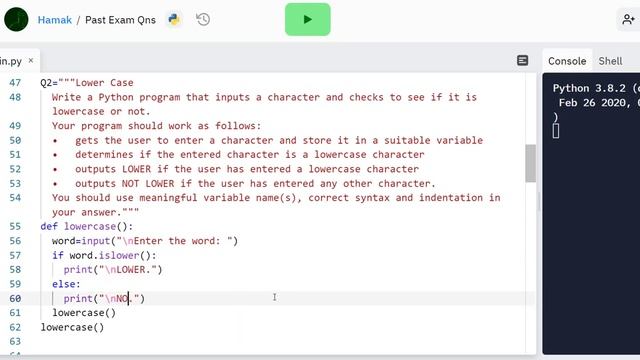This screenshot has height=360, width=640.
Task: Click the 'word=input' code line
Action: pyautogui.click(x=144, y=241)
